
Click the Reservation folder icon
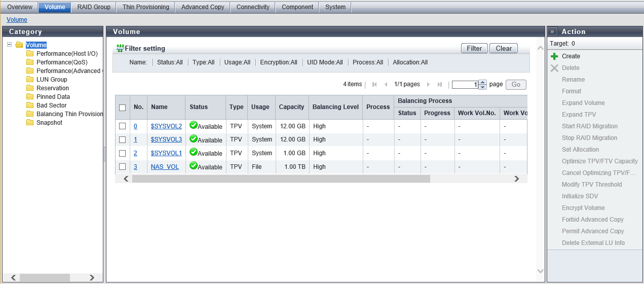(30, 88)
